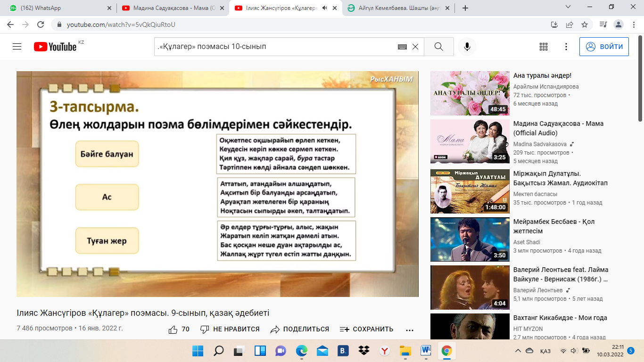The width and height of the screenshot is (644, 362).
Task: Open the Chrome profile avatar
Action: pos(619,25)
